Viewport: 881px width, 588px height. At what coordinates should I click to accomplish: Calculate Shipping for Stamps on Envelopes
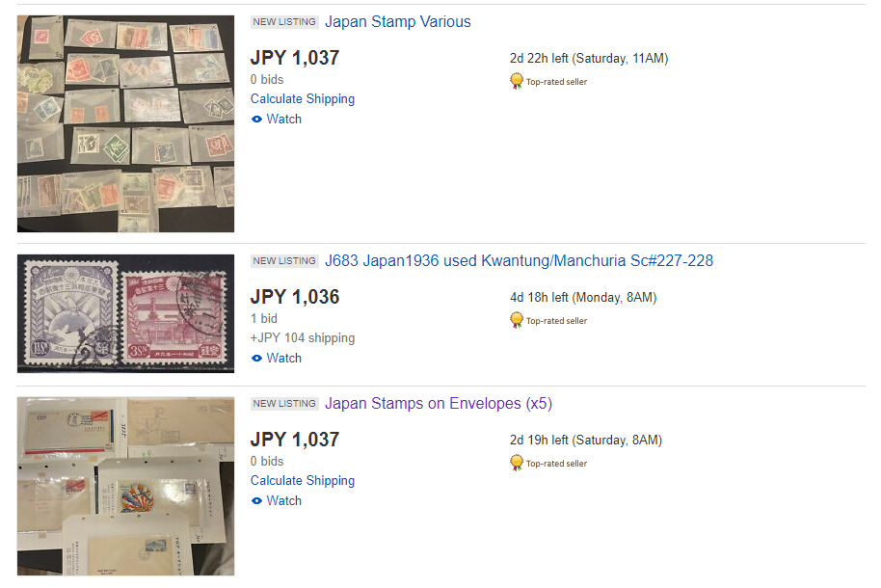(x=303, y=481)
